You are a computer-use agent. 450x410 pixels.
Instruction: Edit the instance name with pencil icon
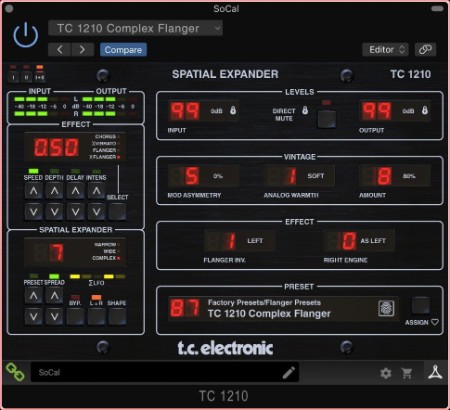(289, 373)
